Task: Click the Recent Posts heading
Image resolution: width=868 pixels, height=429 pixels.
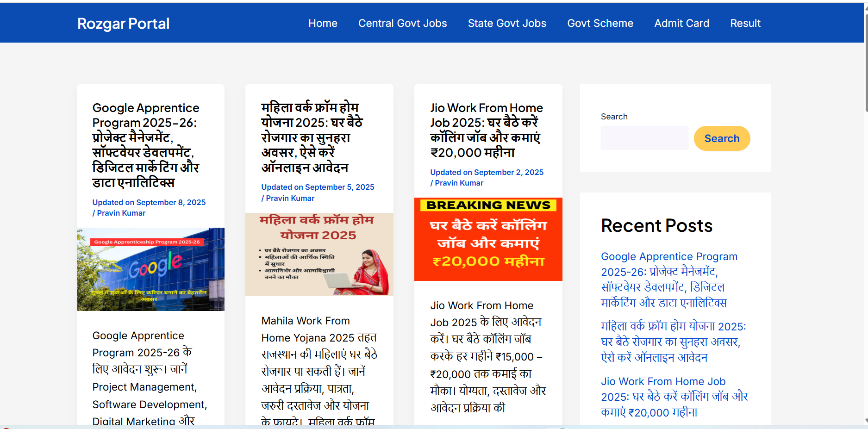Action: tap(656, 226)
